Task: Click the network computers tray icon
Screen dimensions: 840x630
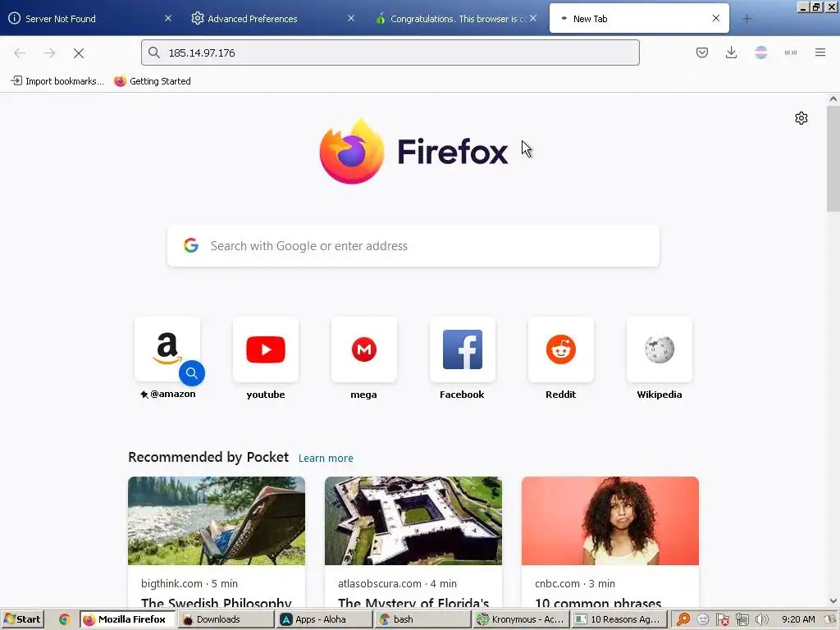Action: coord(742,619)
